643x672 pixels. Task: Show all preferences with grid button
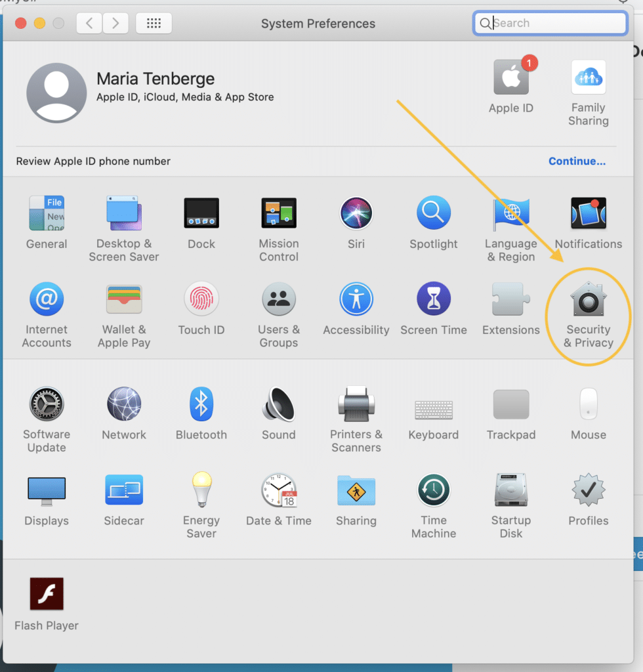[154, 23]
